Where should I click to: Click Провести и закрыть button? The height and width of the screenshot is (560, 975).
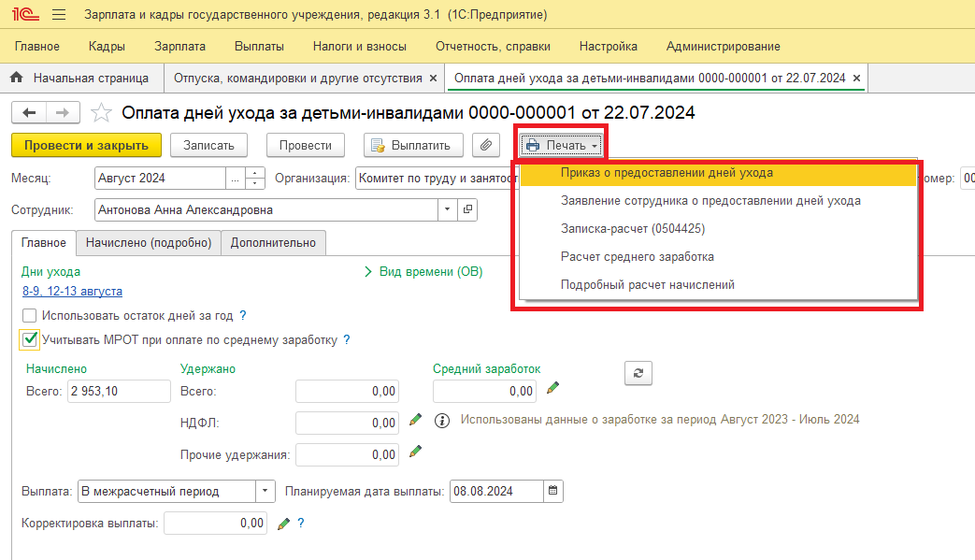pyautogui.click(x=86, y=146)
